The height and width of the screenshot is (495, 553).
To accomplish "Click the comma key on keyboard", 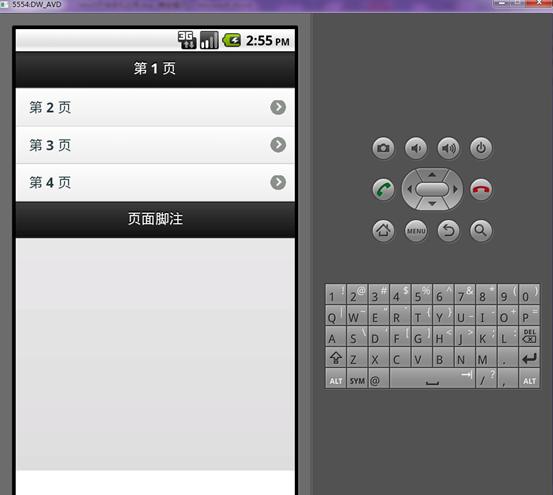I will (508, 378).
